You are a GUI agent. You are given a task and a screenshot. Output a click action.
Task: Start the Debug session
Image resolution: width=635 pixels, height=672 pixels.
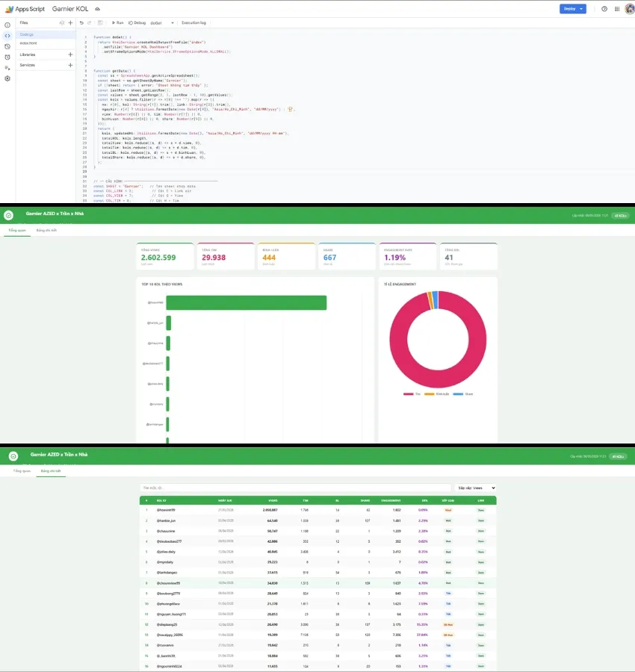(137, 22)
